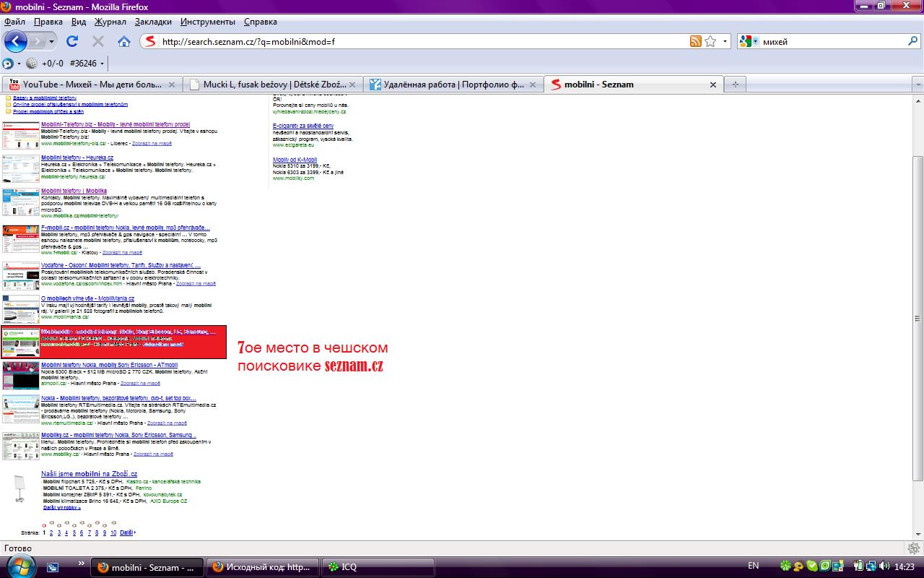Close the mobilni - Seznam tab

pos(713,85)
